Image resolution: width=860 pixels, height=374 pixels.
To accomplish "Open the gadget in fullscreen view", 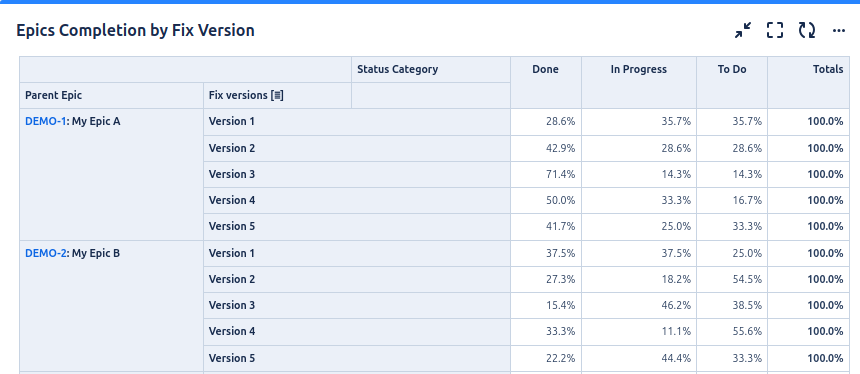I will pyautogui.click(x=774, y=30).
